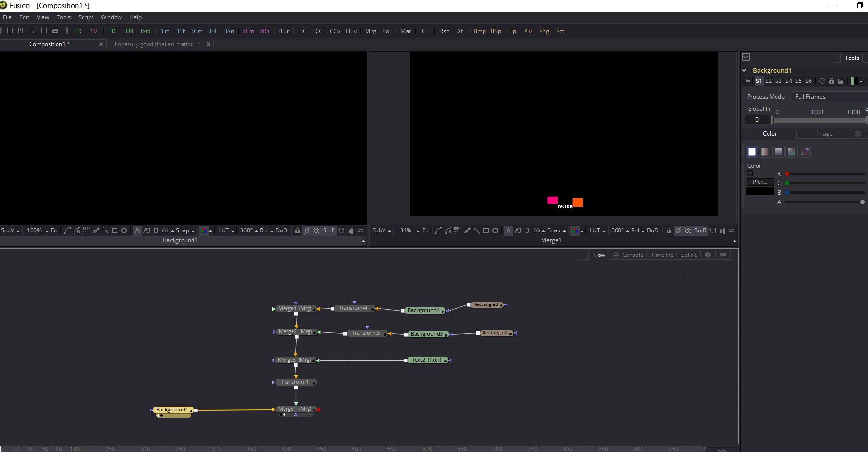Select first view layout icon in toolbar
This screenshot has width=868, height=452.
[x=10, y=31]
